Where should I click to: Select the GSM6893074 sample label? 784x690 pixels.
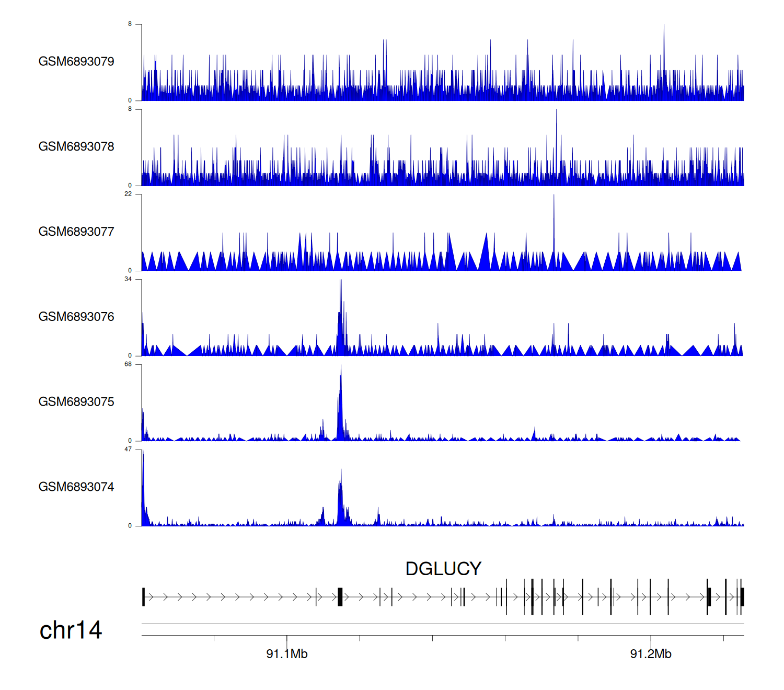tap(76, 487)
